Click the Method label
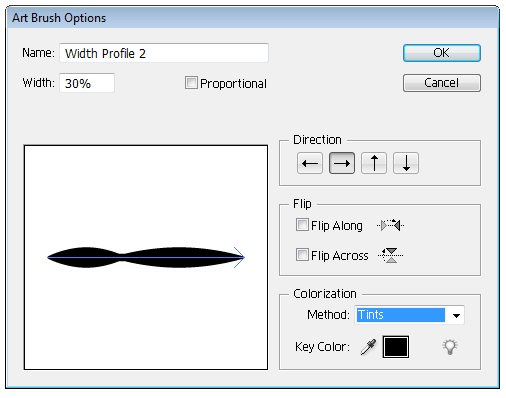The image size is (506, 398). pyautogui.click(x=328, y=315)
